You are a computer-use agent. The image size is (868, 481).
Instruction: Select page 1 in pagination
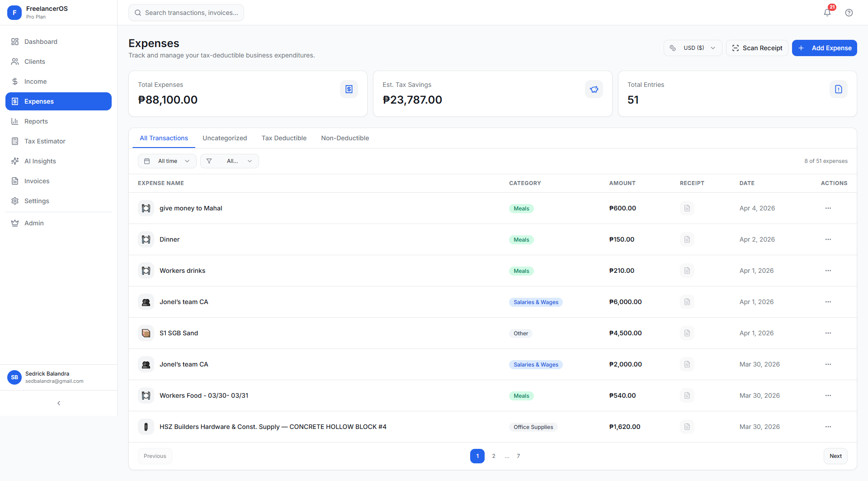pos(477,456)
